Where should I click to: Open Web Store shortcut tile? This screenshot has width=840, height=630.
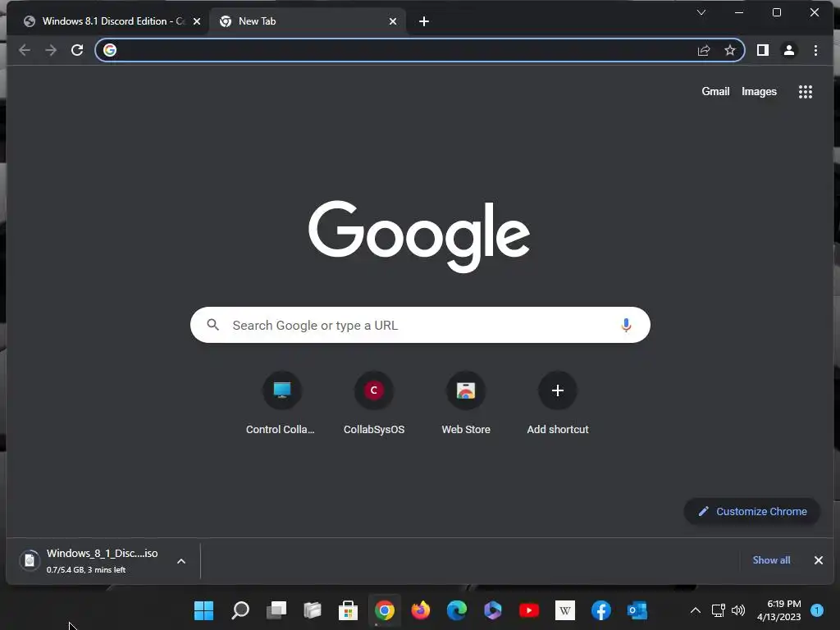tap(466, 403)
